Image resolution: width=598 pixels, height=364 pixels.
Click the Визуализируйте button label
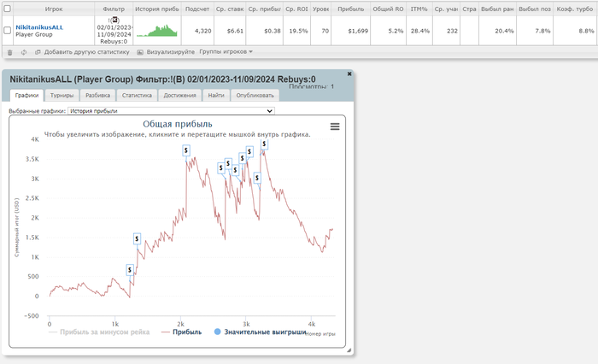click(x=171, y=52)
